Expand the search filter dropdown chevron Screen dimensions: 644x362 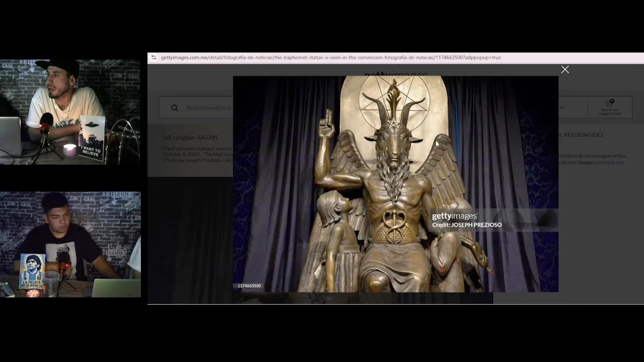(x=561, y=107)
